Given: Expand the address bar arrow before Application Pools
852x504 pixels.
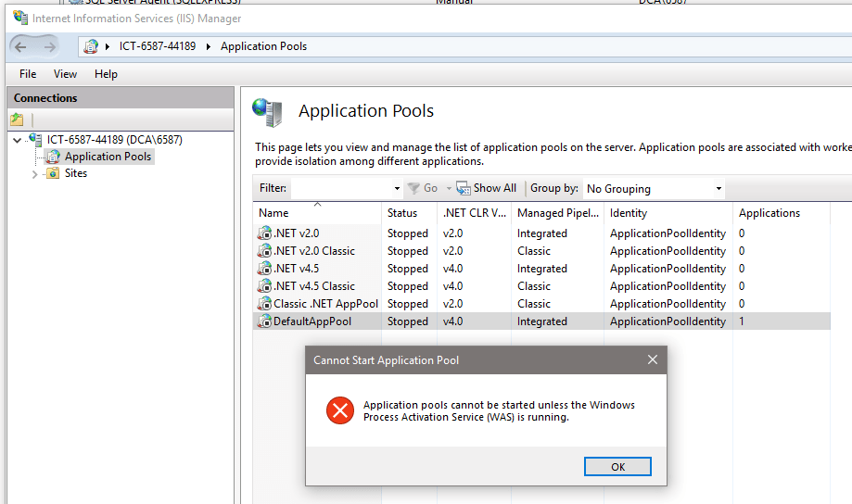Looking at the screenshot, I should click(x=208, y=46).
